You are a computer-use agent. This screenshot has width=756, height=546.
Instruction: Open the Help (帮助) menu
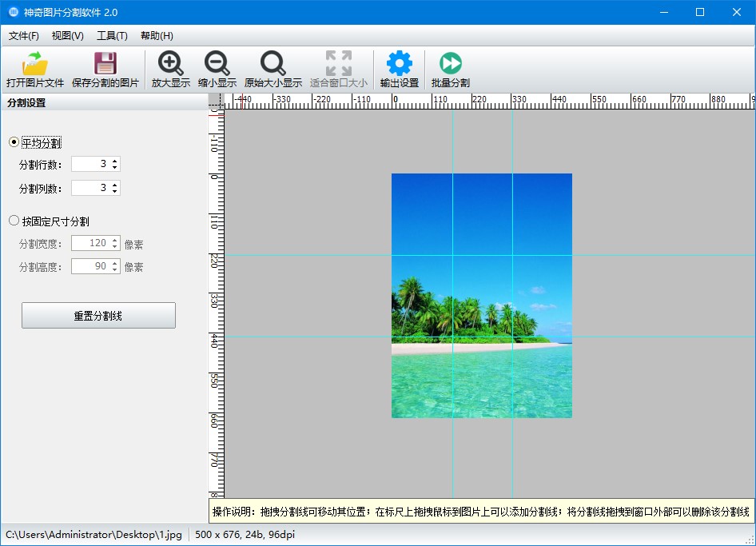pyautogui.click(x=157, y=36)
